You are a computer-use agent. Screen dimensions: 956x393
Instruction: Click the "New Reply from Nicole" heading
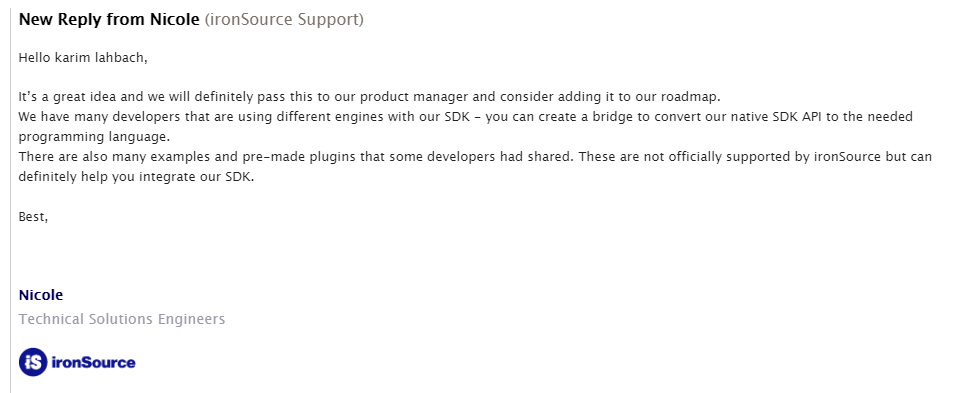(109, 19)
